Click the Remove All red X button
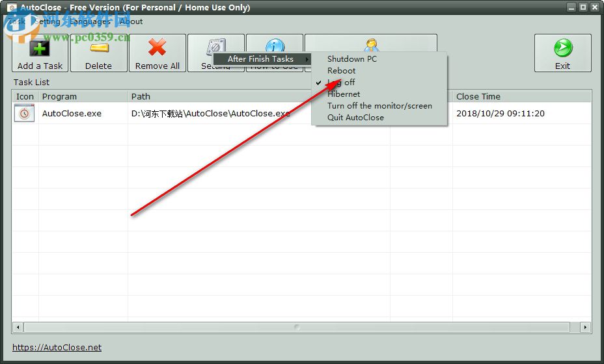Viewport: 604px width, 364px height. pos(157,53)
